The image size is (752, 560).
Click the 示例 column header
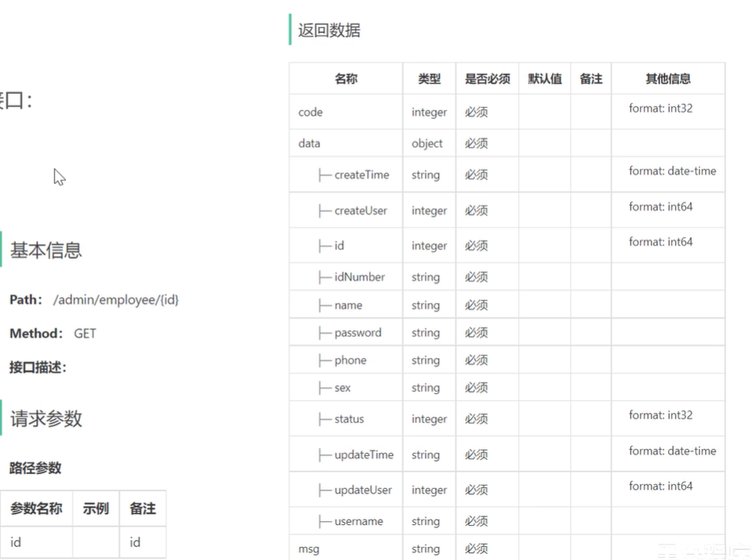coord(96,509)
